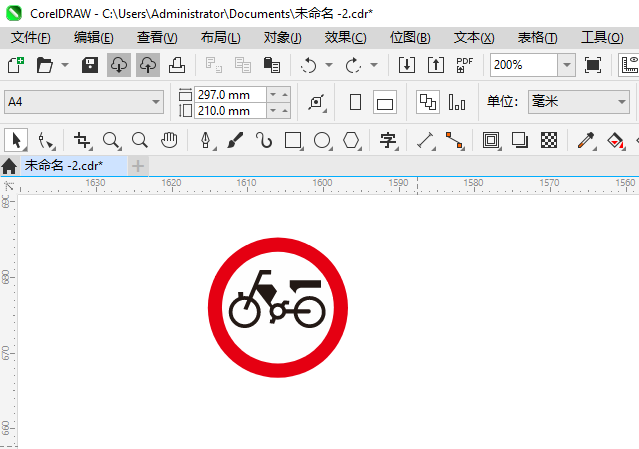Open the 对象(J) menu
This screenshot has width=639, height=449.
click(282, 38)
